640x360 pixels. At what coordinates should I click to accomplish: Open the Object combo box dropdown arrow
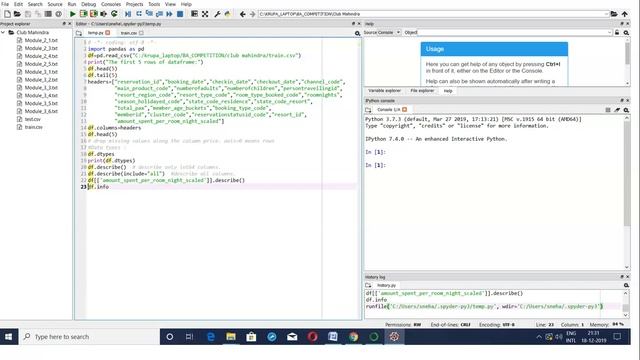tap(609, 32)
